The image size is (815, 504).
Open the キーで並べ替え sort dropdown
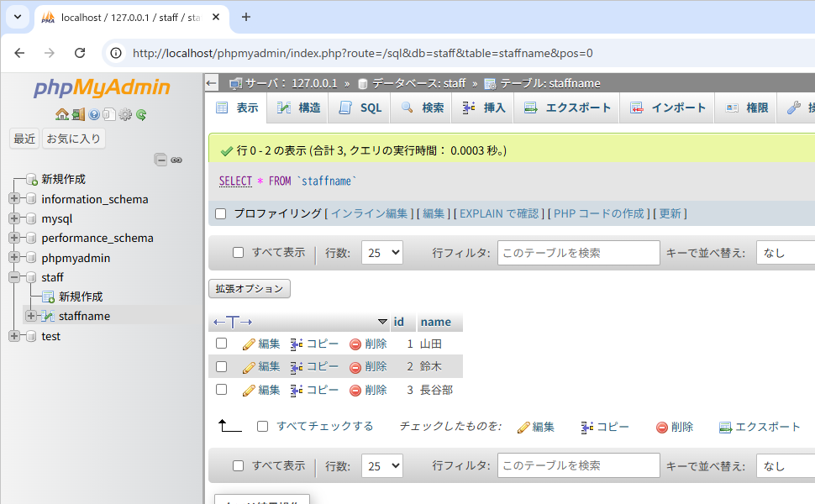pyautogui.click(x=785, y=252)
